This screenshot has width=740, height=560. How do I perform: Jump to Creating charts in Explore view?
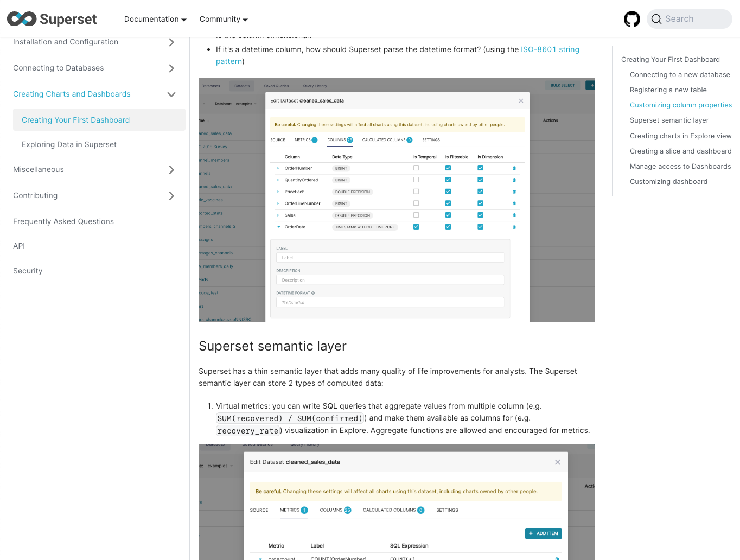point(681,136)
